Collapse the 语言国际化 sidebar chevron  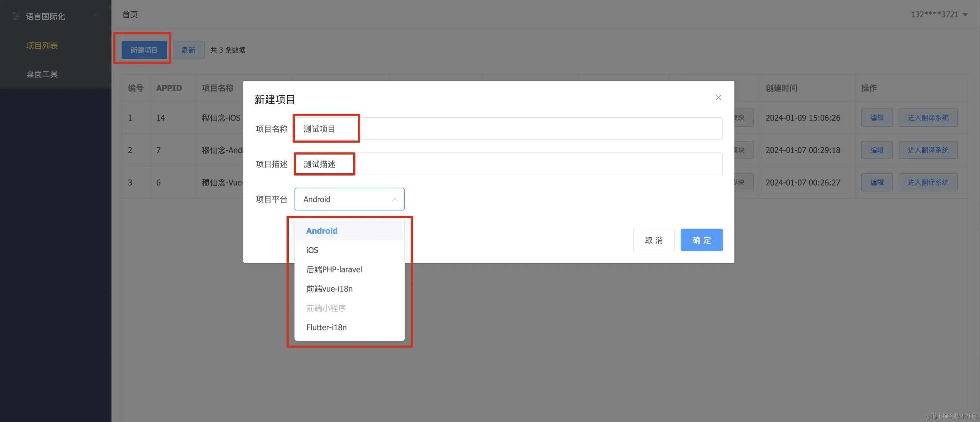pyautogui.click(x=96, y=15)
